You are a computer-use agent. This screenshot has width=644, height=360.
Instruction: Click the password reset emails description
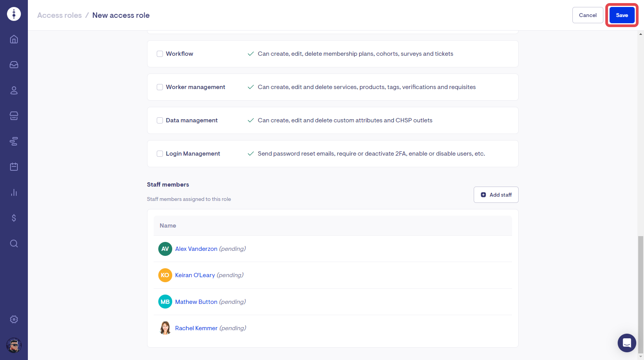pos(372,154)
